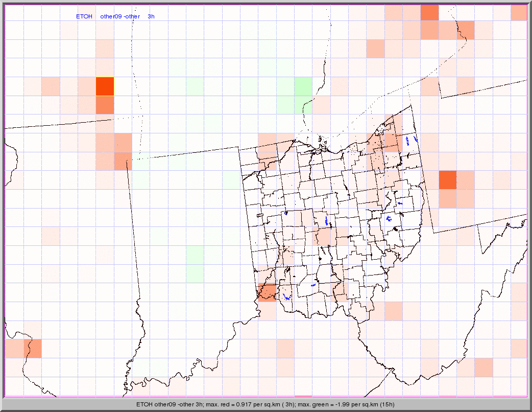Click the pink marker on the bottom map border

(x=303, y=396)
